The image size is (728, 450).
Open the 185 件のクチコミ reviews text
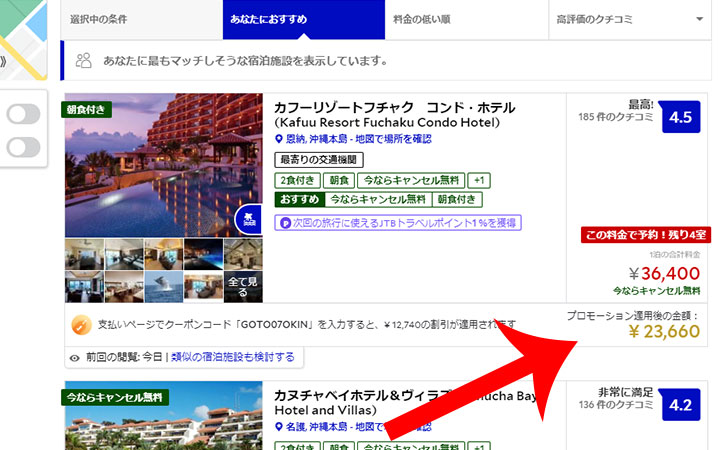click(616, 117)
